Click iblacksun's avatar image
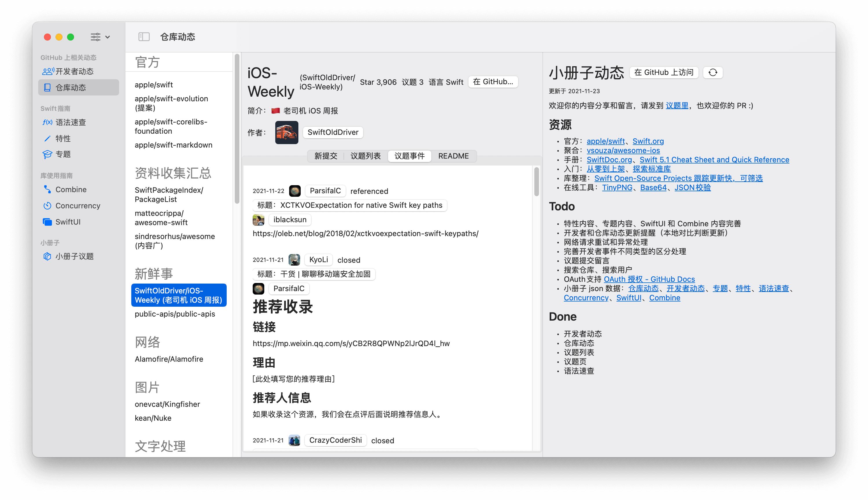The width and height of the screenshot is (868, 500). (x=258, y=219)
